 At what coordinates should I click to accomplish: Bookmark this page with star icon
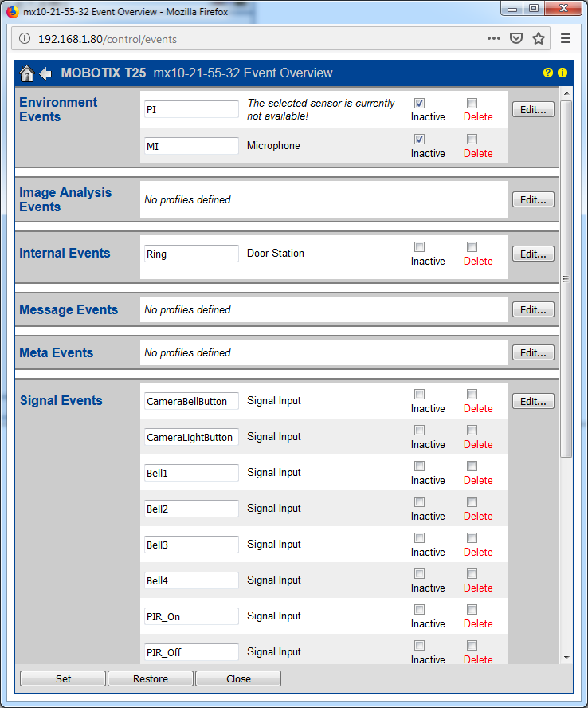(x=539, y=38)
